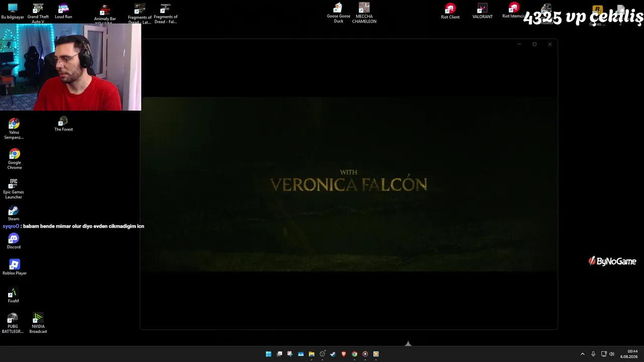
Task: Select the Loud Run desktop shortcut
Action: (x=63, y=11)
